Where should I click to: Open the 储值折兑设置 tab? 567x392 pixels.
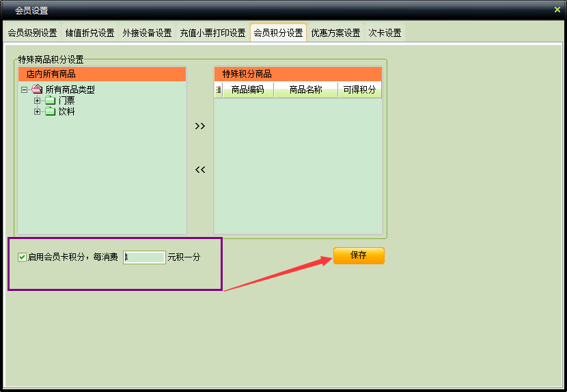point(89,33)
